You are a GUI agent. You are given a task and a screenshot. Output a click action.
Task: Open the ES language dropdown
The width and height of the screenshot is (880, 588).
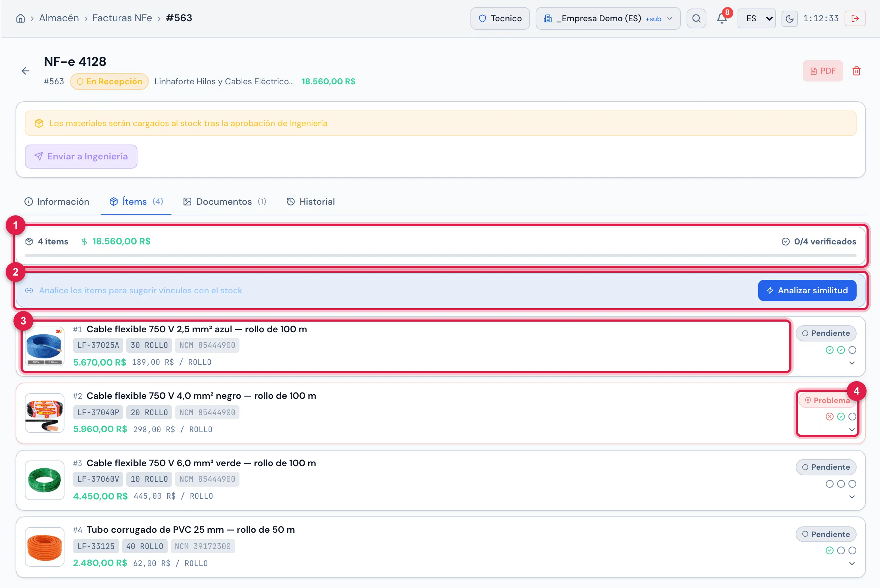pos(756,18)
